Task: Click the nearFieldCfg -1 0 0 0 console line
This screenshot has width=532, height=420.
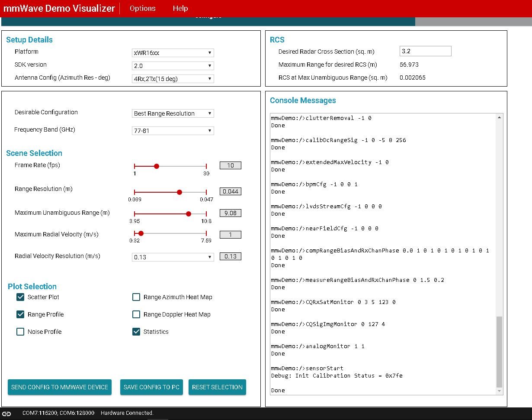Action: click(325, 228)
